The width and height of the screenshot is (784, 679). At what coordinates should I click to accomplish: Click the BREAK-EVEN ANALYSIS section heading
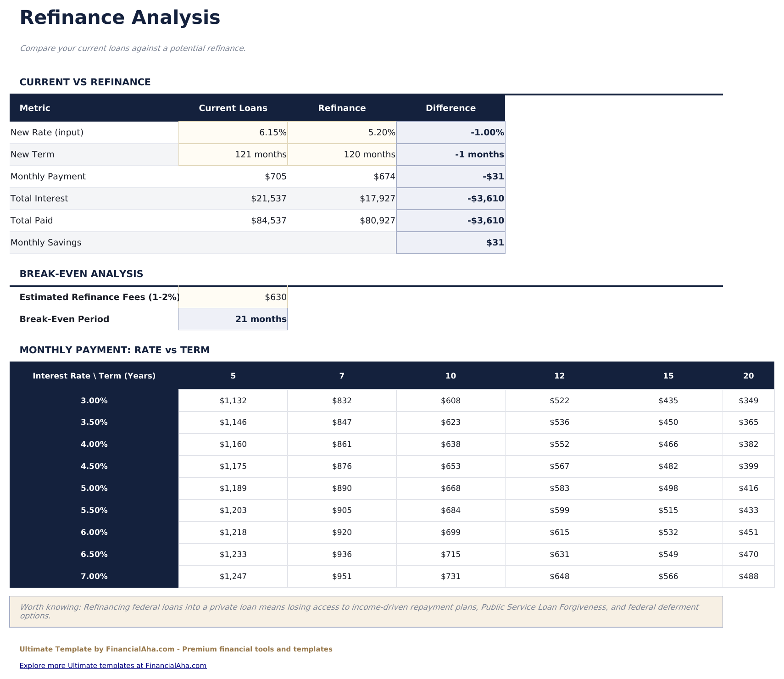point(81,273)
